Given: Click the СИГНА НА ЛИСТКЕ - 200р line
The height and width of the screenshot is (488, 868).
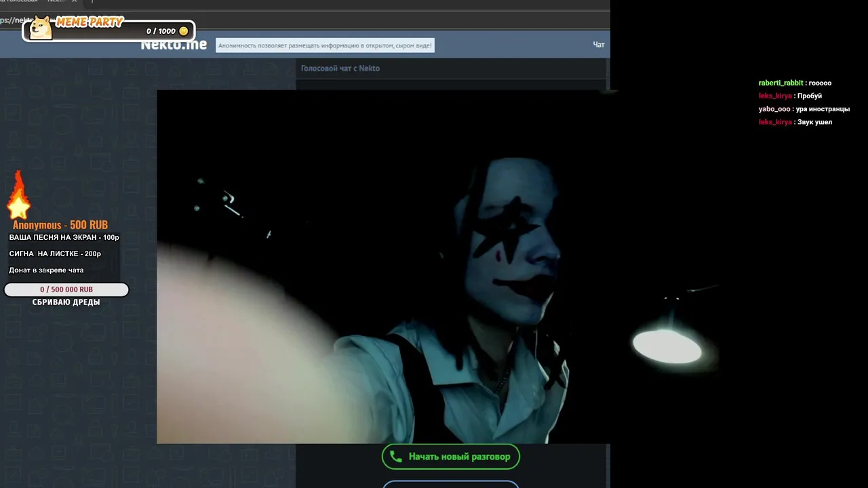Looking at the screenshot, I should click(x=55, y=254).
